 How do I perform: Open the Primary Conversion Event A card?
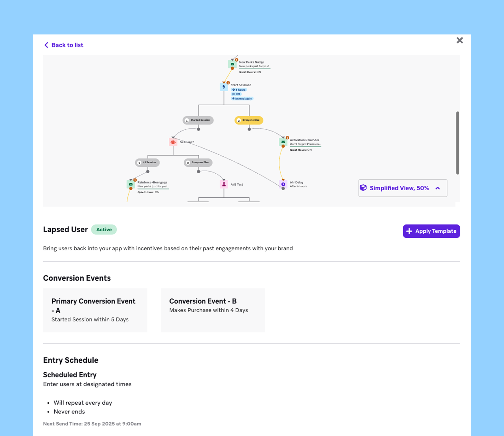click(x=95, y=310)
